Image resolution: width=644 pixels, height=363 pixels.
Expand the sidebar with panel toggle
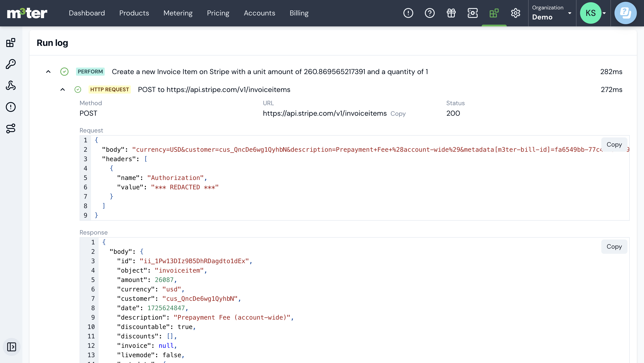[x=11, y=347]
